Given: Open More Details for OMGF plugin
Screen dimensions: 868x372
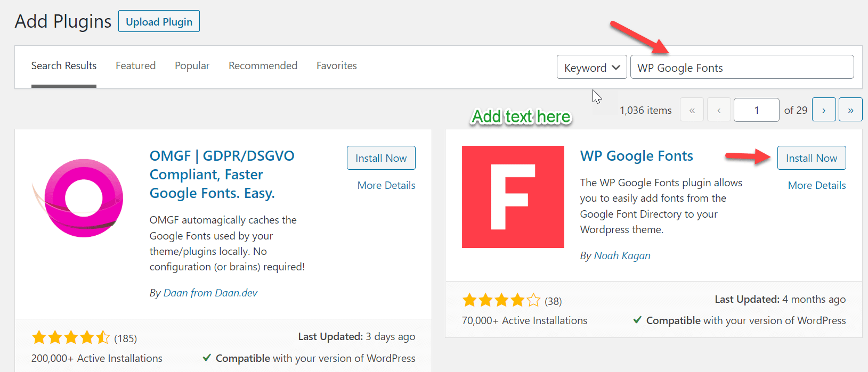Looking at the screenshot, I should (x=386, y=185).
